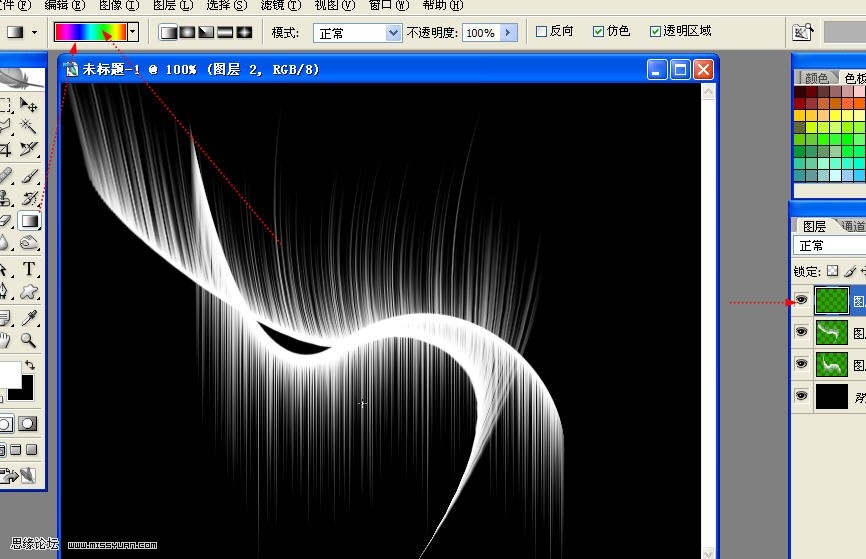Select the Crop tool

click(6, 149)
